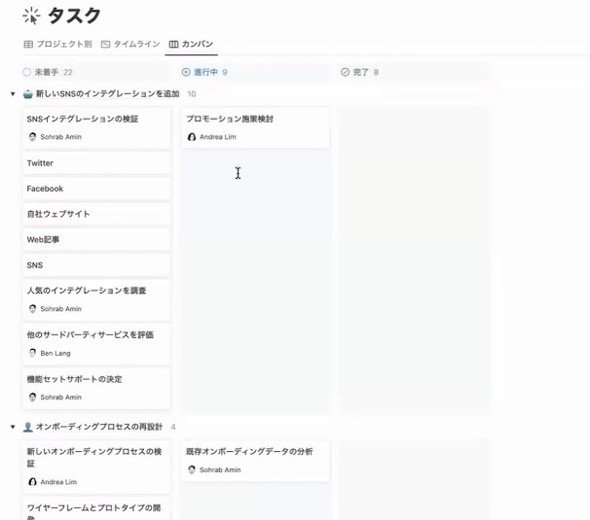The width and height of the screenshot is (590, 520).
Task: Click the 完了 checkmark status icon
Action: (345, 72)
